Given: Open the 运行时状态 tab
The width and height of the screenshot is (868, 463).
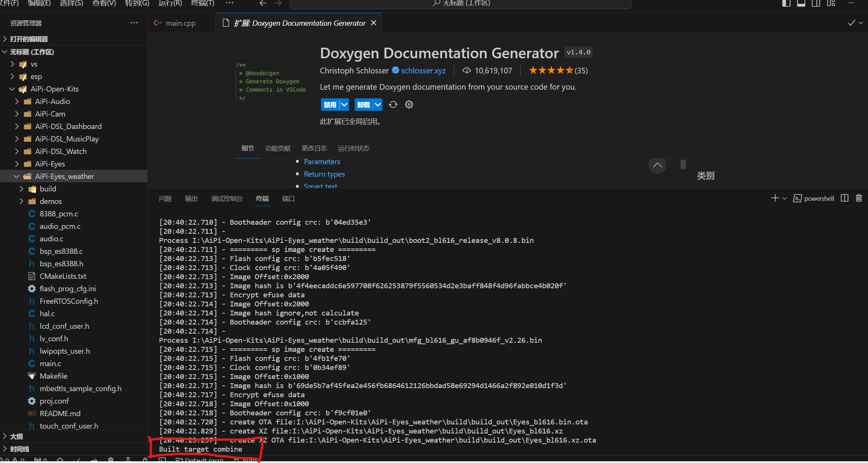Looking at the screenshot, I should [x=354, y=148].
